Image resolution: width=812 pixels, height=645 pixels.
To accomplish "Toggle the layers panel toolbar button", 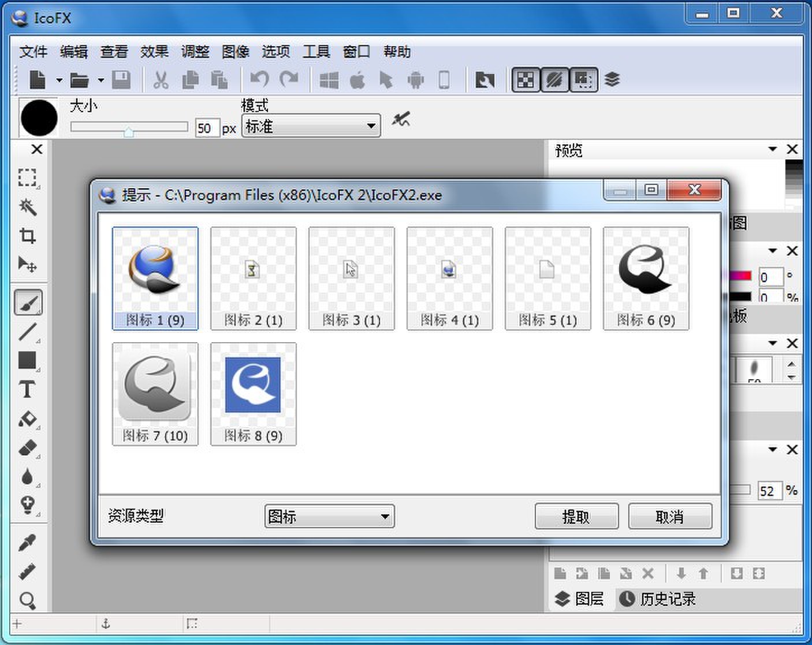I will [x=612, y=80].
